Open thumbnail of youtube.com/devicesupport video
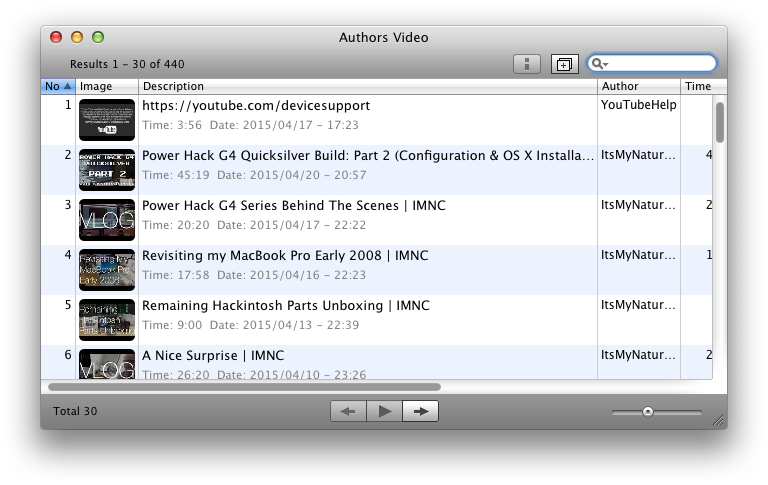 [x=107, y=120]
